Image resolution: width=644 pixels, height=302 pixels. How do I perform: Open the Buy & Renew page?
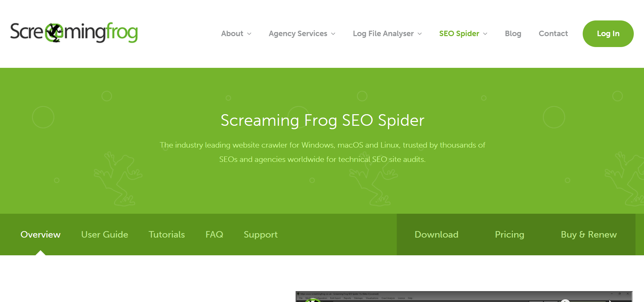(588, 235)
